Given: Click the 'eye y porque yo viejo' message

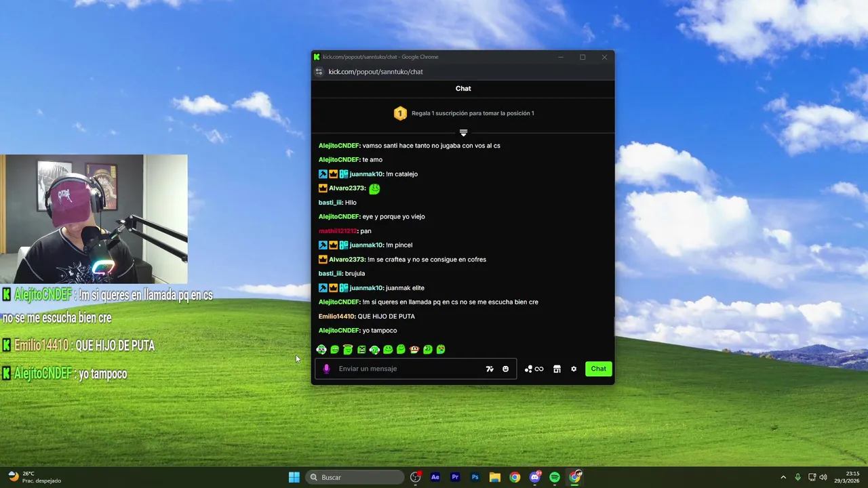Looking at the screenshot, I should (393, 217).
